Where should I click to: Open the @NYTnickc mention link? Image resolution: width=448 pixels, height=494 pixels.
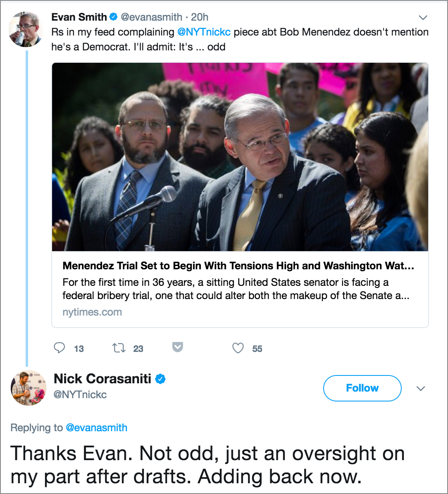click(x=204, y=32)
